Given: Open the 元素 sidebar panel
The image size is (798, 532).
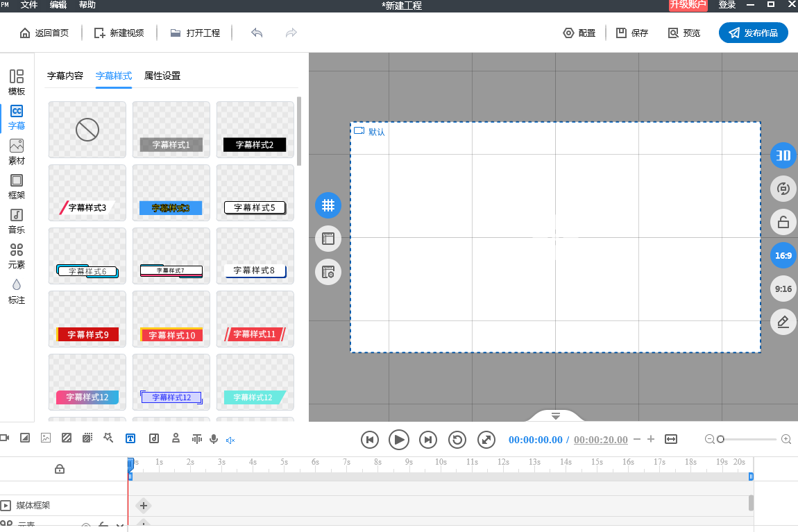Looking at the screenshot, I should [16, 256].
